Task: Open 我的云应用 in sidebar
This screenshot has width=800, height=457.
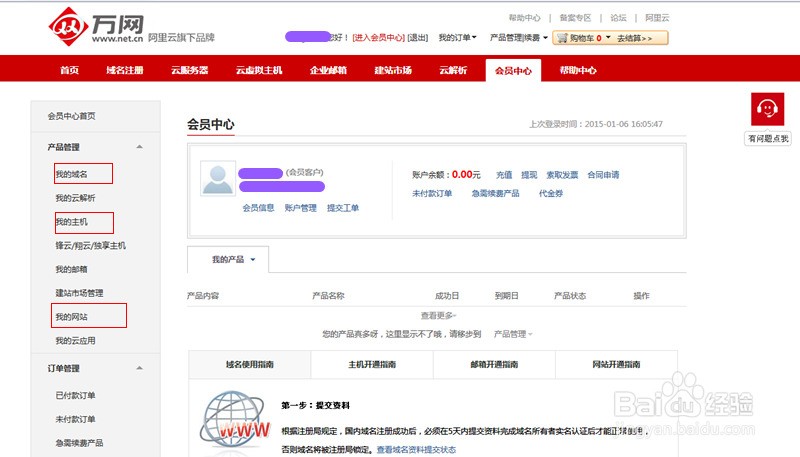Action: [76, 340]
